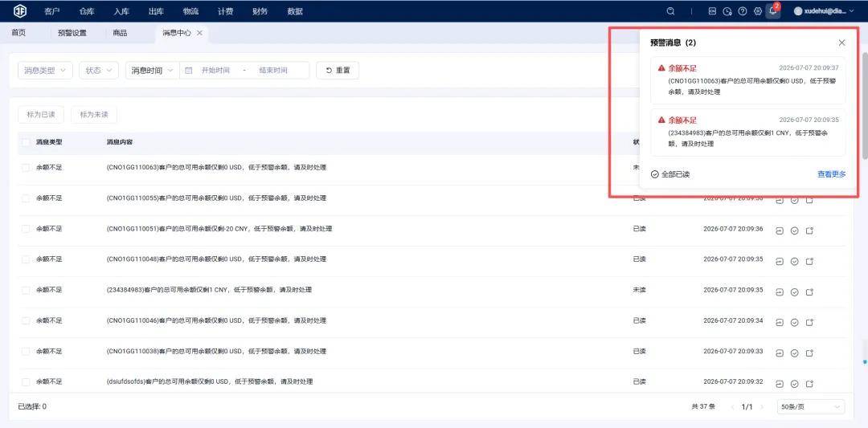This screenshot has width=868, height=428.
Task: Open the 财务 menu in the top bar
Action: coord(260,11)
